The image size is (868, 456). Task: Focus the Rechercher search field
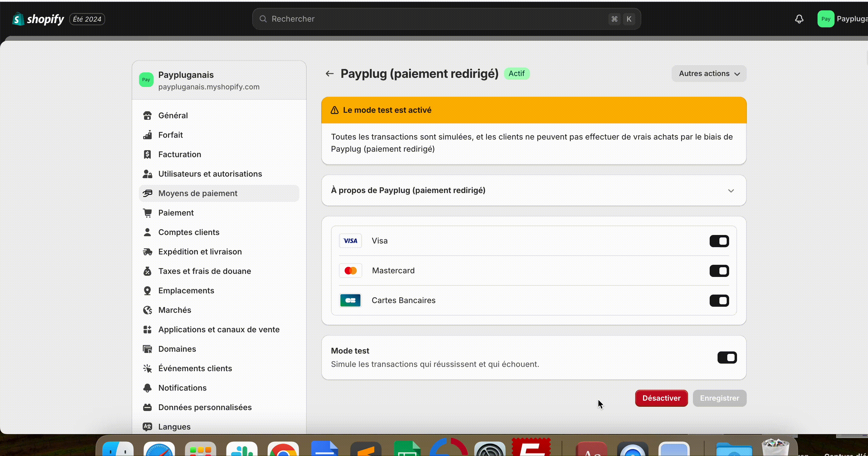(x=446, y=19)
